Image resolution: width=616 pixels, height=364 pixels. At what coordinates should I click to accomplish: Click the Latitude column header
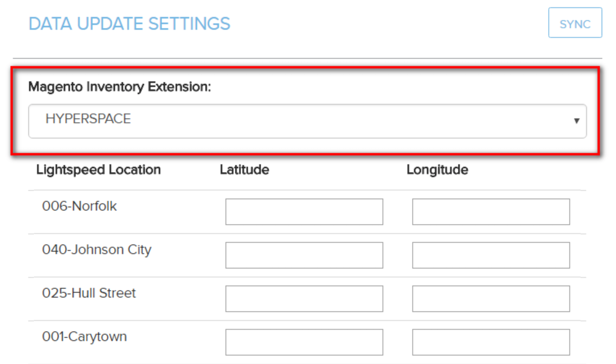click(244, 170)
